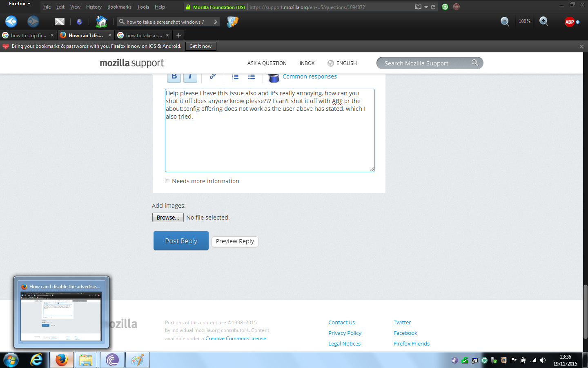Go forward with the blue forward arrow
The image size is (588, 368).
point(33,21)
